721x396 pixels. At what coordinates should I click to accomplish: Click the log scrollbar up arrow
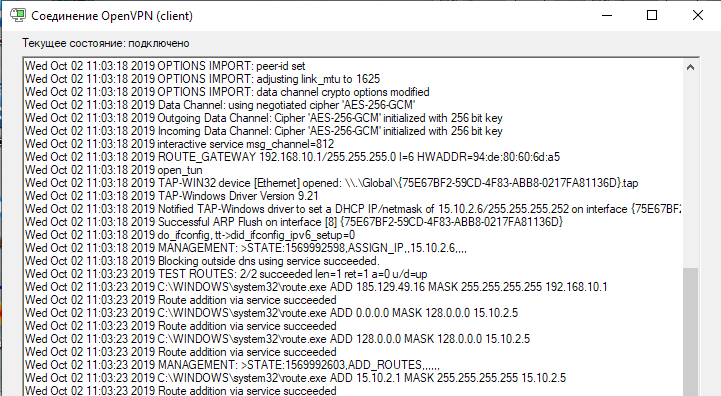(x=690, y=68)
